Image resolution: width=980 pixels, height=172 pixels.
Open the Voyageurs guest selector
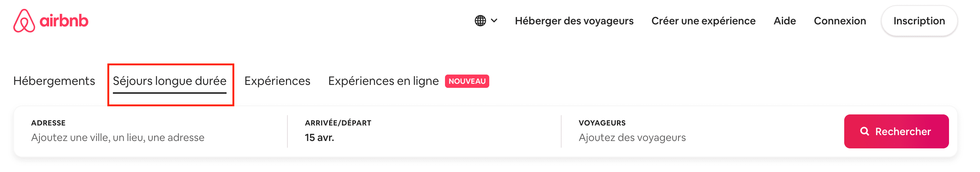(x=702, y=131)
